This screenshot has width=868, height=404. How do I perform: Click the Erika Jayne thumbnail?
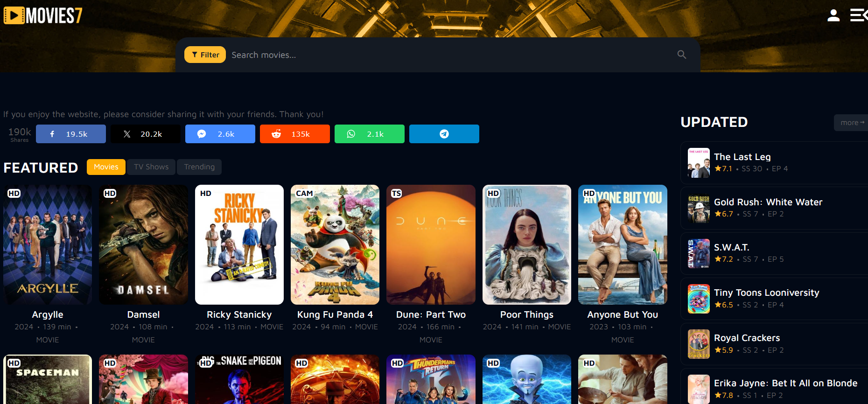(699, 389)
